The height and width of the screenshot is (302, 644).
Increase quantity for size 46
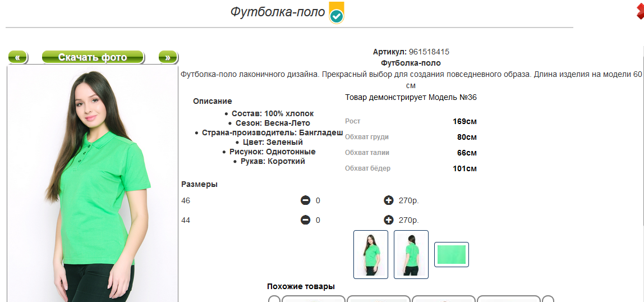(389, 200)
